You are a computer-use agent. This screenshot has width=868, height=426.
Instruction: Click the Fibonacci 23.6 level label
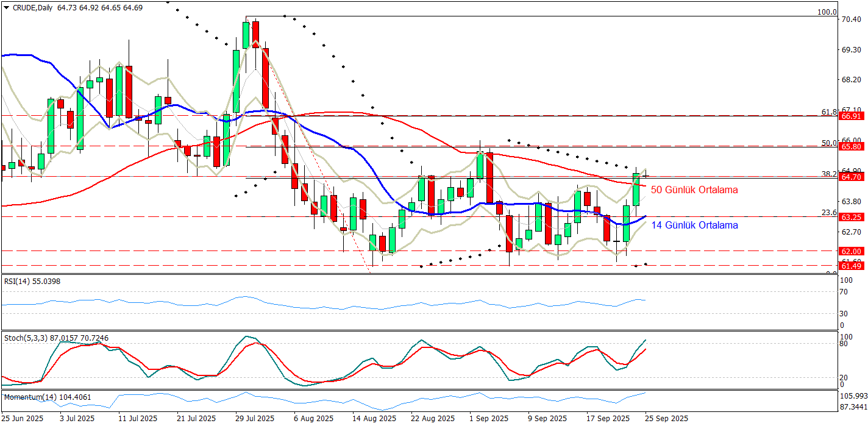[828, 213]
